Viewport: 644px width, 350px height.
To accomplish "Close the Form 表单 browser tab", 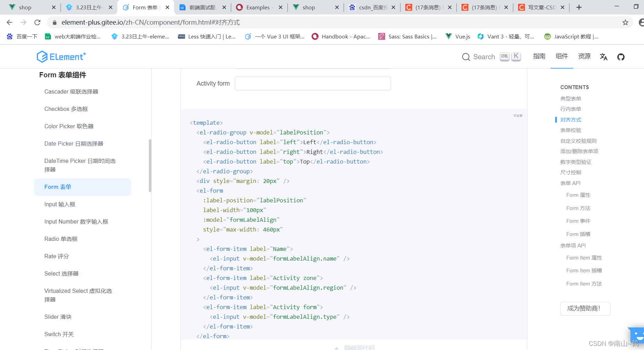I will point(167,7).
